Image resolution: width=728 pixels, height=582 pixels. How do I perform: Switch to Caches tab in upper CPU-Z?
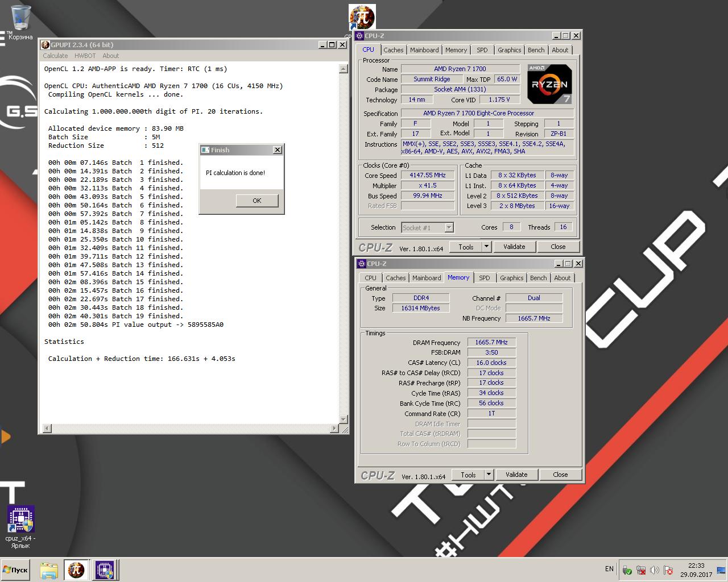(x=394, y=50)
